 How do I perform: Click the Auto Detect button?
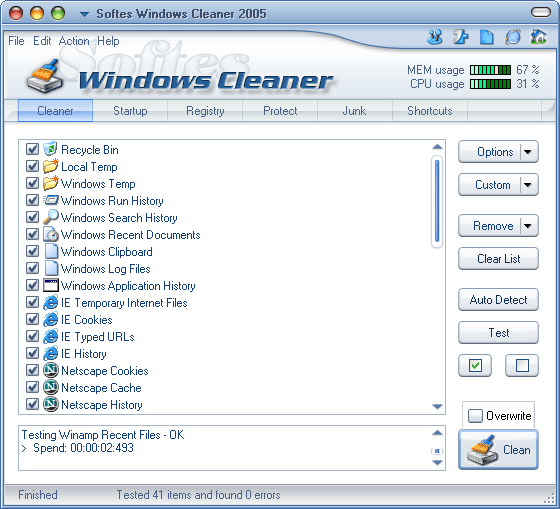coord(498,300)
